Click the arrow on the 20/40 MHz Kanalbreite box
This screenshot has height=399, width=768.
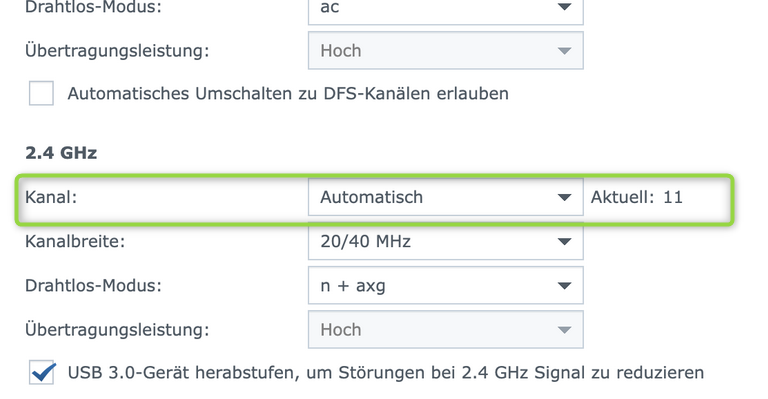click(x=564, y=241)
